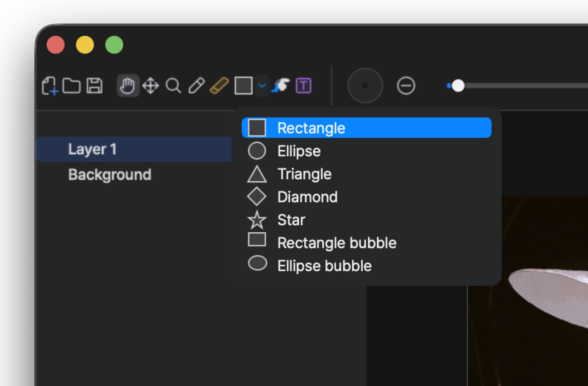Close the window with the red button
The width and height of the screenshot is (588, 386).
coord(56,45)
